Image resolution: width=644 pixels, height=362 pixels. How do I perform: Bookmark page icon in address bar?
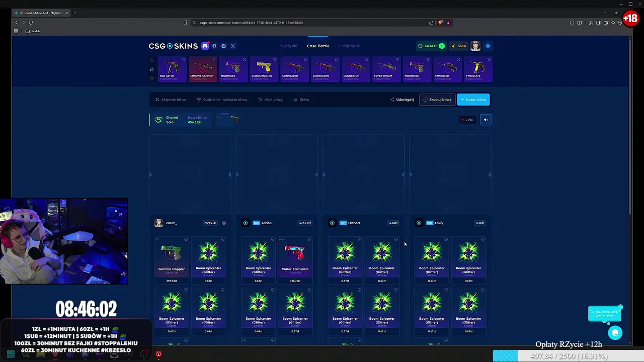tap(185, 23)
